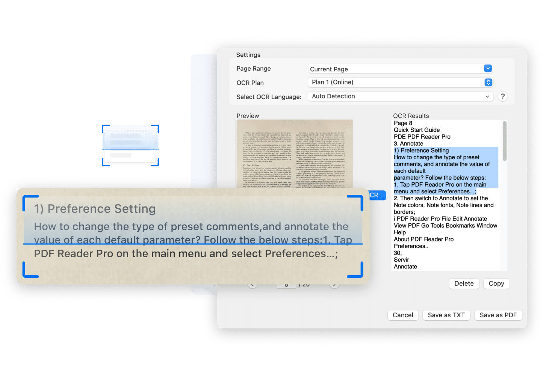Viewport: 558px width, 392px height.
Task: Click the scanned page preview thumbnail
Action: (294, 154)
